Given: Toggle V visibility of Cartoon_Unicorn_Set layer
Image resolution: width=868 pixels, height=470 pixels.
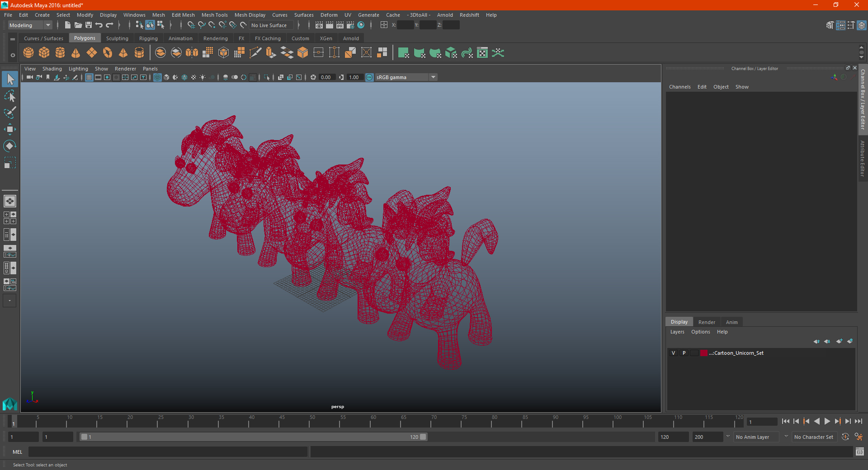Looking at the screenshot, I should 673,353.
